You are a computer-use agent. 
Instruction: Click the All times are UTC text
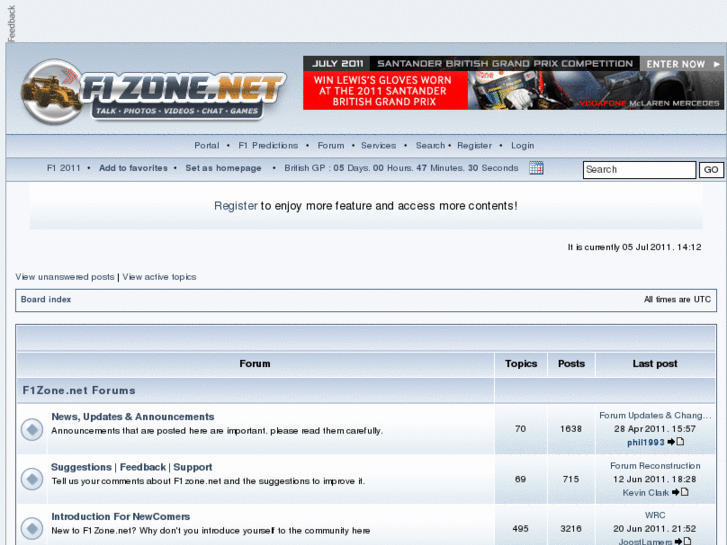point(677,299)
